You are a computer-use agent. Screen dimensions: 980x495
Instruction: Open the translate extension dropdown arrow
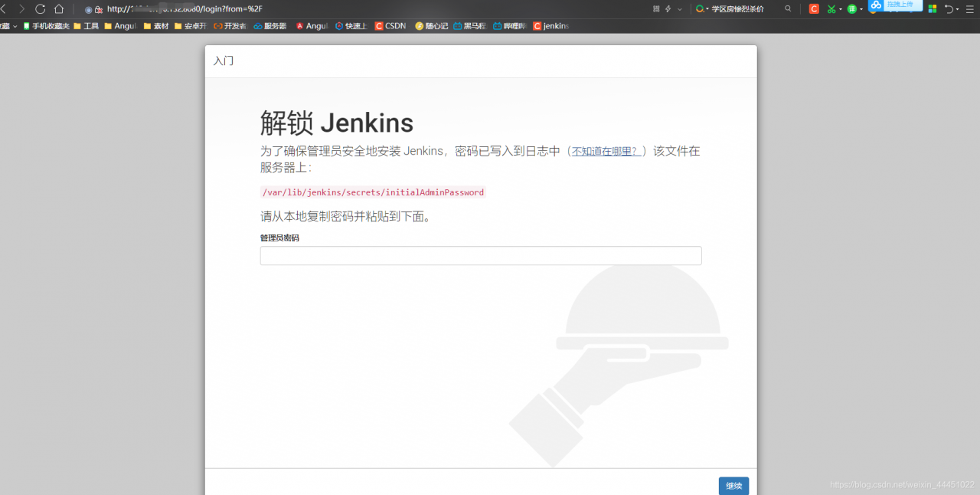click(861, 9)
